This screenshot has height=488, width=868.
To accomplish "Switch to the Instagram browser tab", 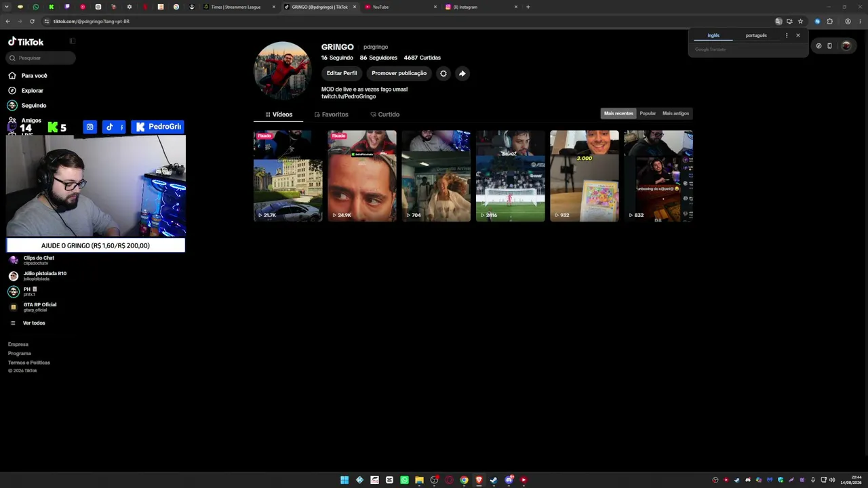I will click(x=481, y=7).
